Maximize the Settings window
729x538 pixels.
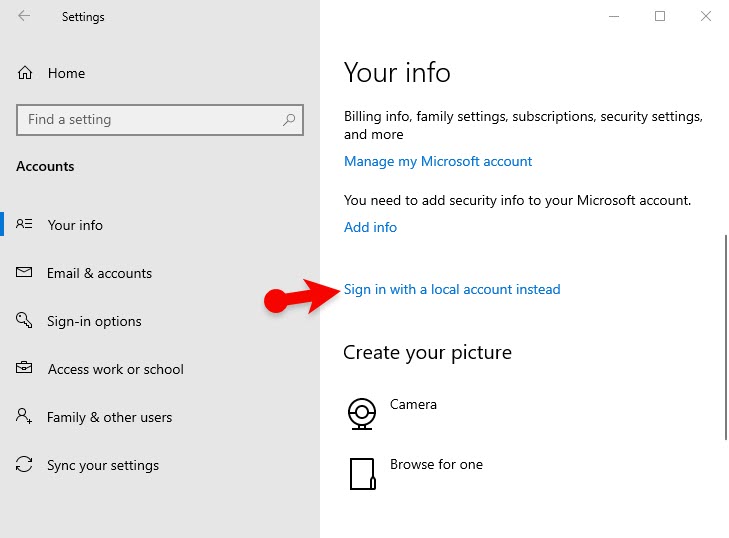[x=660, y=16]
